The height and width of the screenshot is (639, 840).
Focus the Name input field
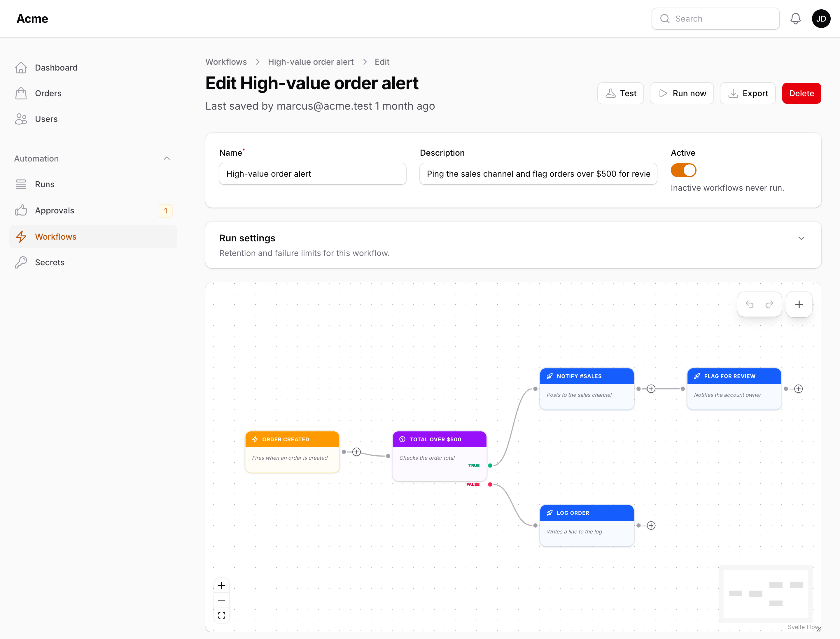312,174
